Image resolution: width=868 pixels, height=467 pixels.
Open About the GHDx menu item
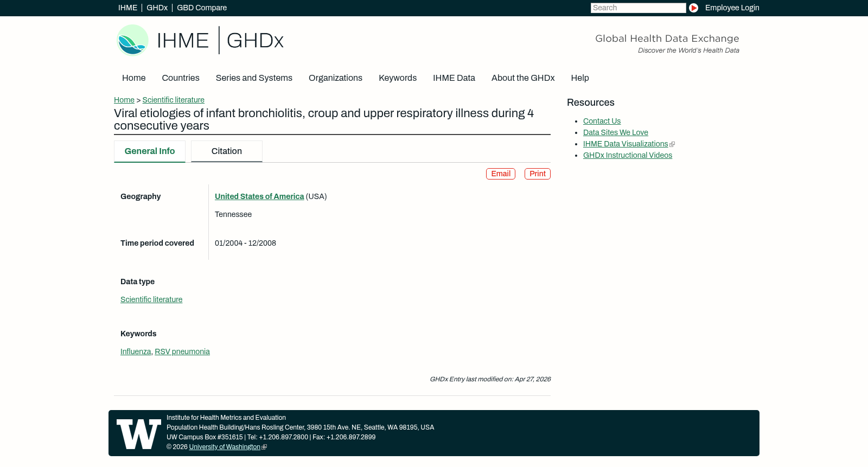523,78
